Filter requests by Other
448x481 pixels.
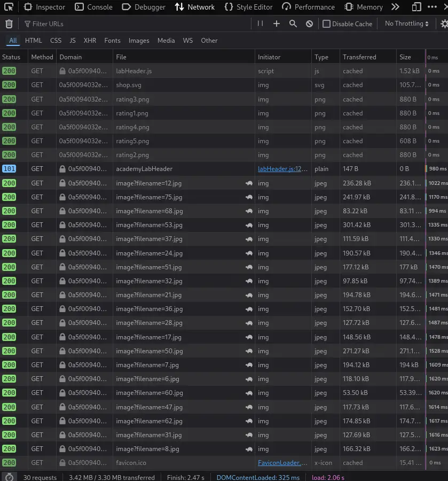point(209,41)
